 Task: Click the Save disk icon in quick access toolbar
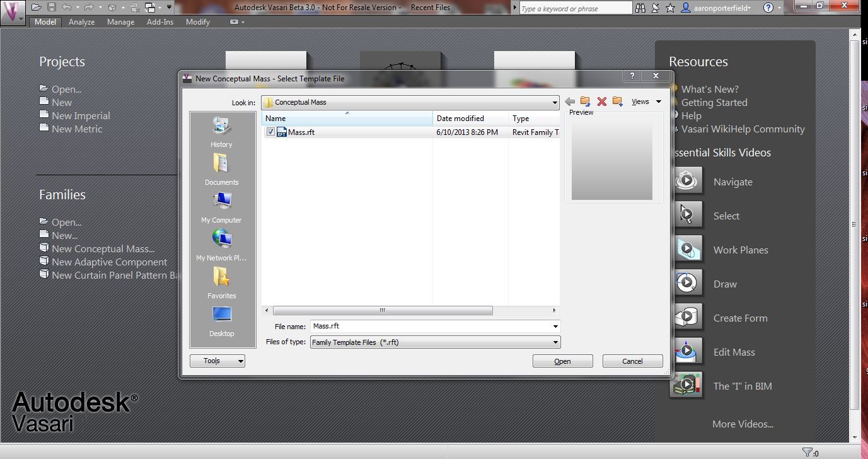point(52,8)
